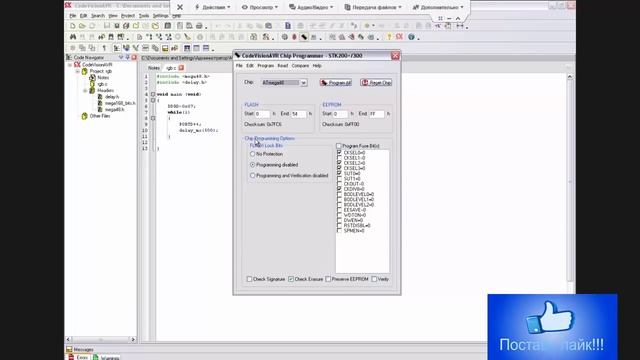Collapse the CodeVisionAVR root tree node
Screen dimensions: 640x360
70,65
